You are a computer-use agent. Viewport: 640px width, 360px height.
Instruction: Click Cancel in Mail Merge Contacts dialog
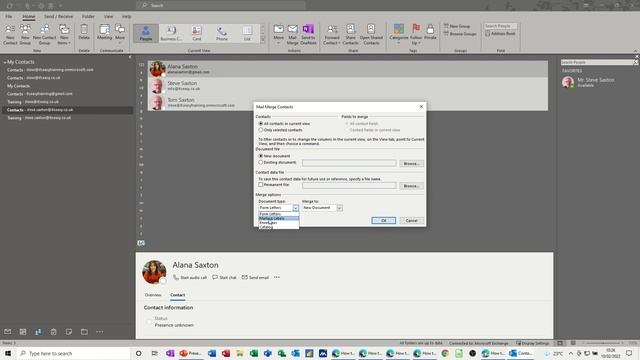[411, 220]
